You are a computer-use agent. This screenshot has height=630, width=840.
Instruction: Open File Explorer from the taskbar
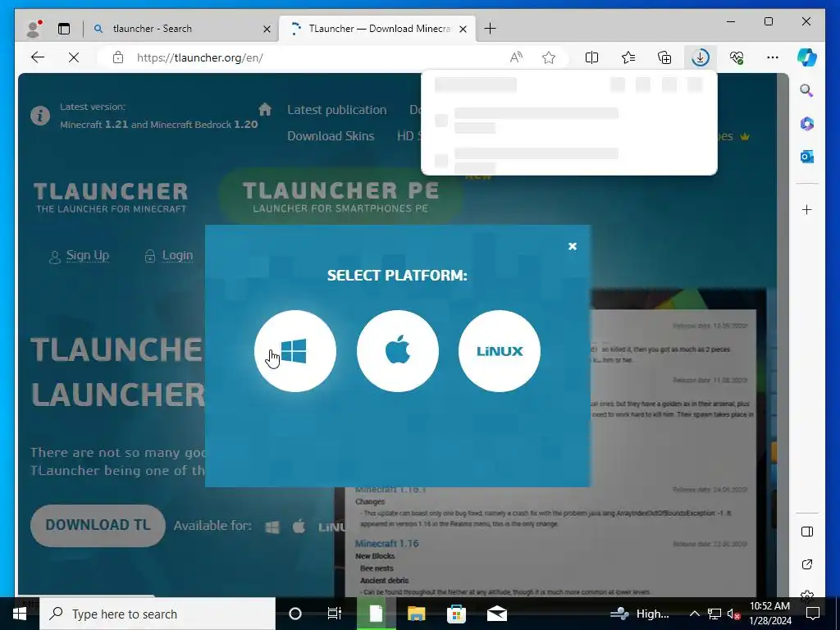(416, 614)
